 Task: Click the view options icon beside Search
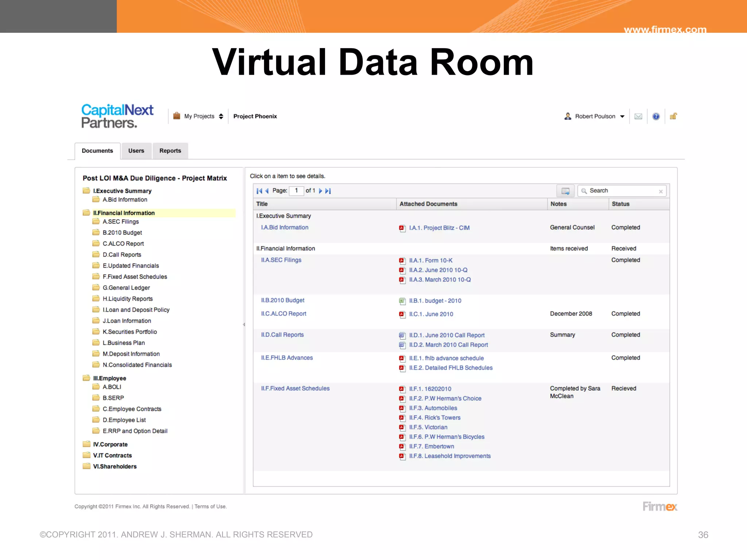pos(565,191)
